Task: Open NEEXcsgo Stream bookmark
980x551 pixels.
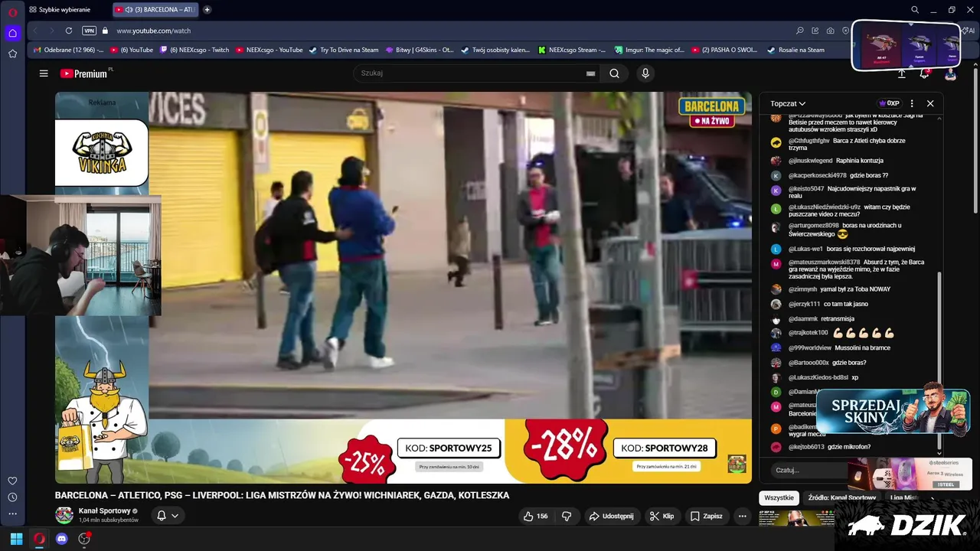Action: (x=572, y=50)
